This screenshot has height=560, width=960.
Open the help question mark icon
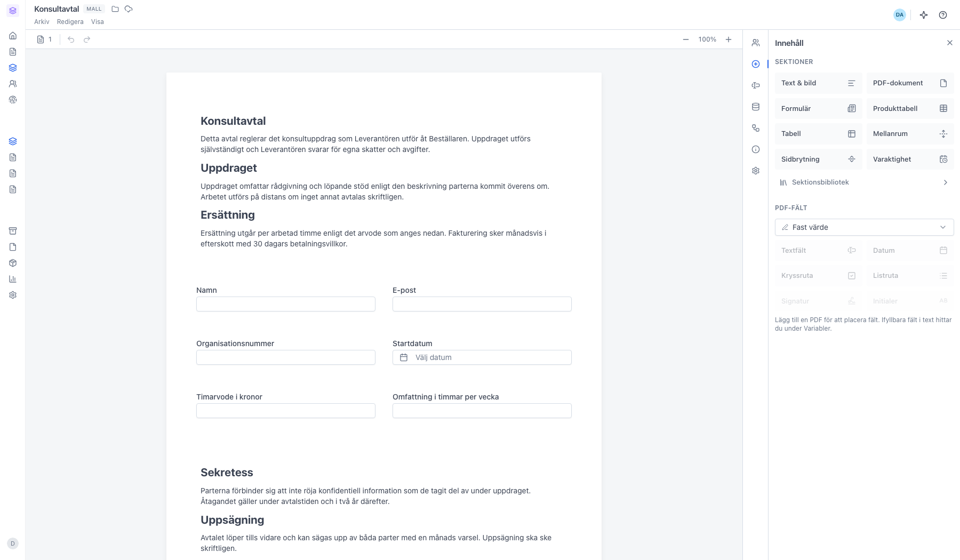tap(943, 15)
